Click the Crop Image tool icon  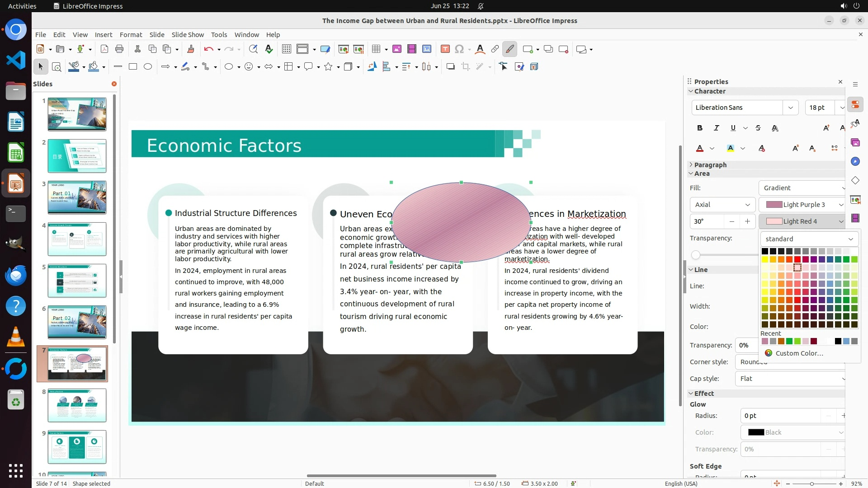[x=466, y=67]
